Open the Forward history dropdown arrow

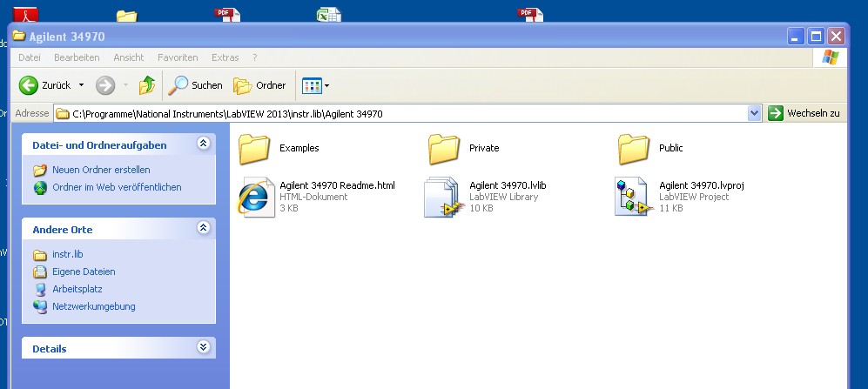click(x=125, y=85)
